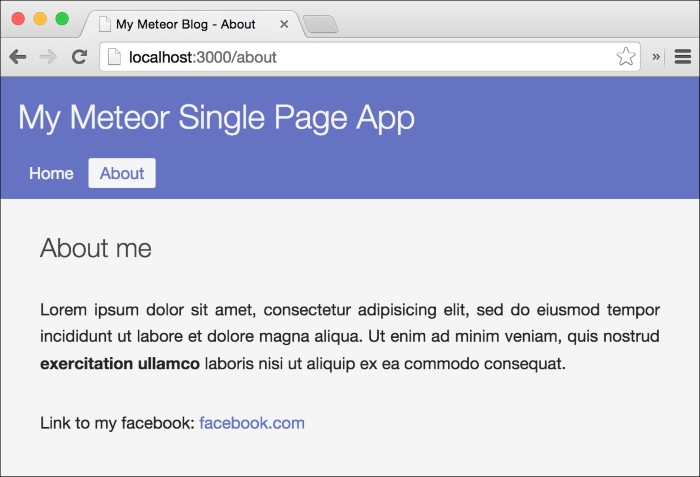
Task: Click the My Meteor Single Page App title
Action: click(217, 118)
